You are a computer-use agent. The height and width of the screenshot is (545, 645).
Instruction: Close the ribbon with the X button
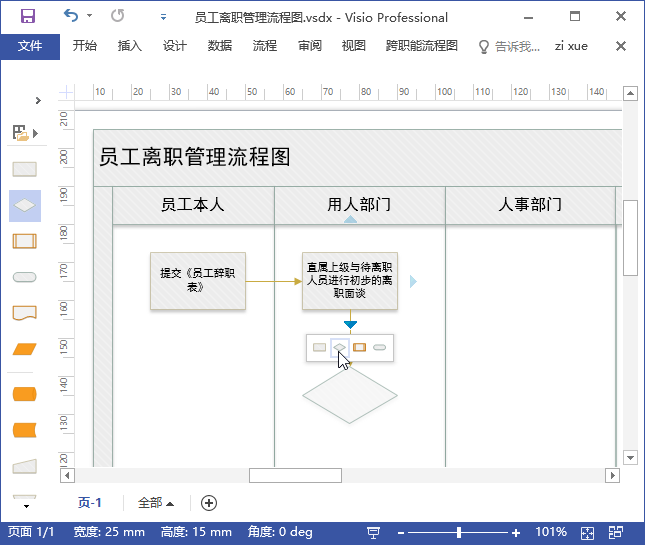(621, 46)
